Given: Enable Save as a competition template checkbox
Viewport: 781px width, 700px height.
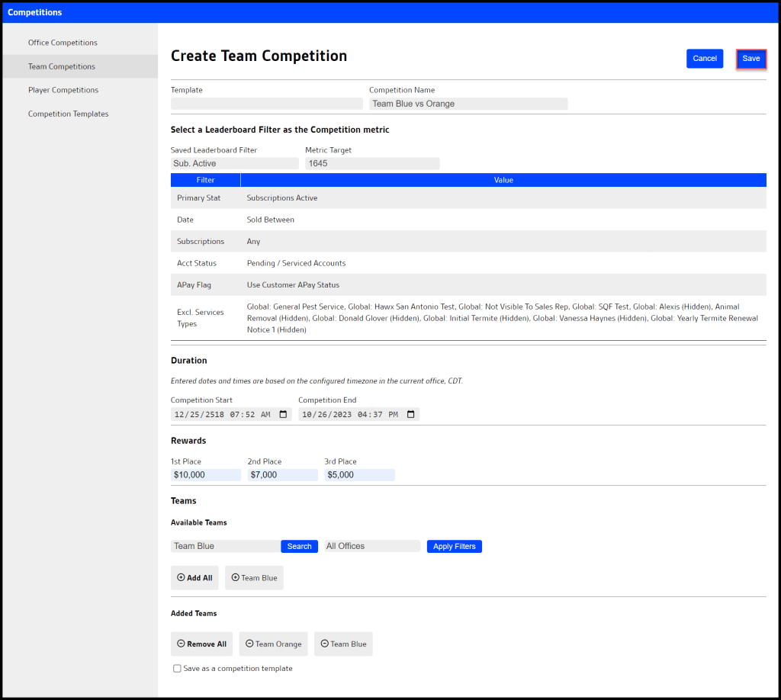Looking at the screenshot, I should click(177, 669).
